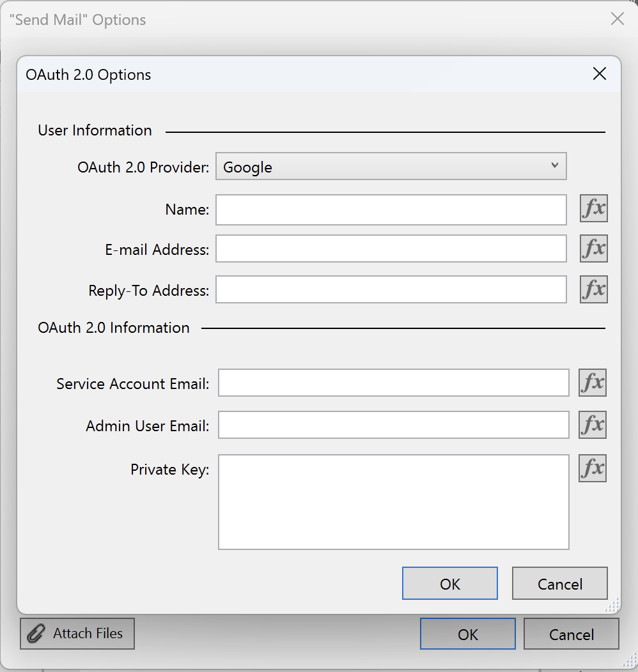
Task: Click Cancel in the Send Mail Options dialog
Action: [571, 634]
